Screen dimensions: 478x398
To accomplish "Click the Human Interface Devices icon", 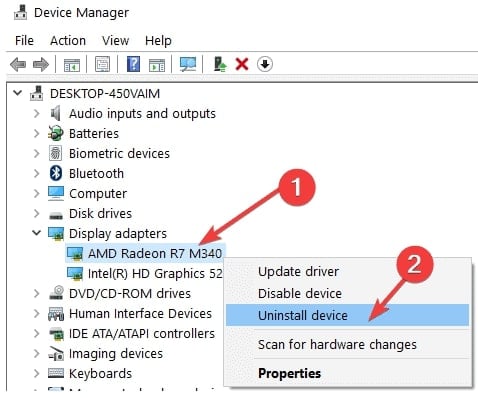I will 56,314.
